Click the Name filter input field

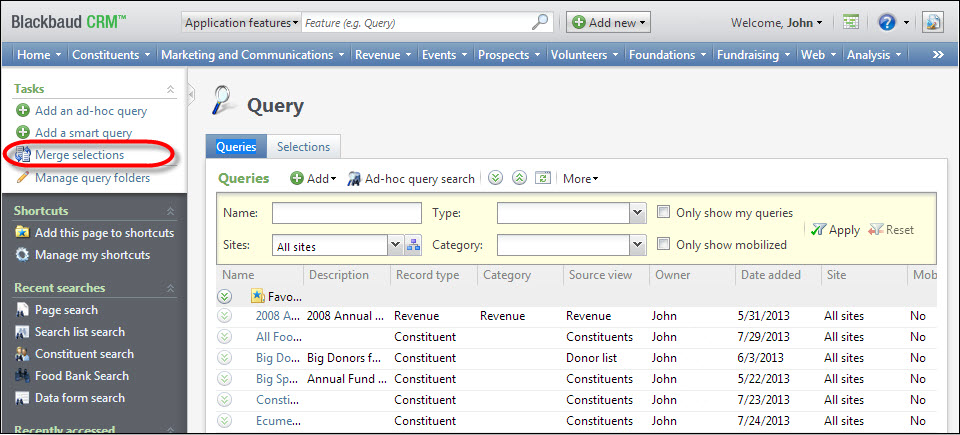[347, 213]
